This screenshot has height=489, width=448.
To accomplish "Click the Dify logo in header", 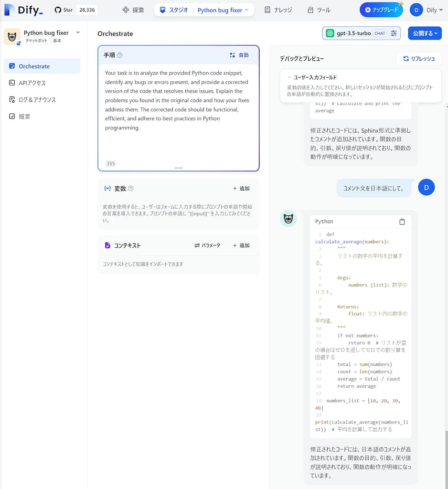I will 24,10.
